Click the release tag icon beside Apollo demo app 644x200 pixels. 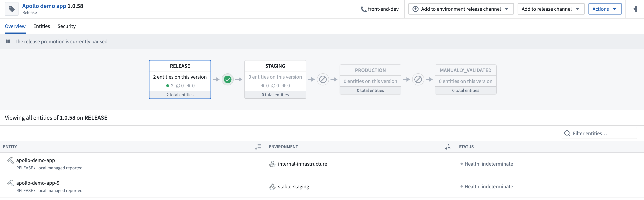pos(12,9)
